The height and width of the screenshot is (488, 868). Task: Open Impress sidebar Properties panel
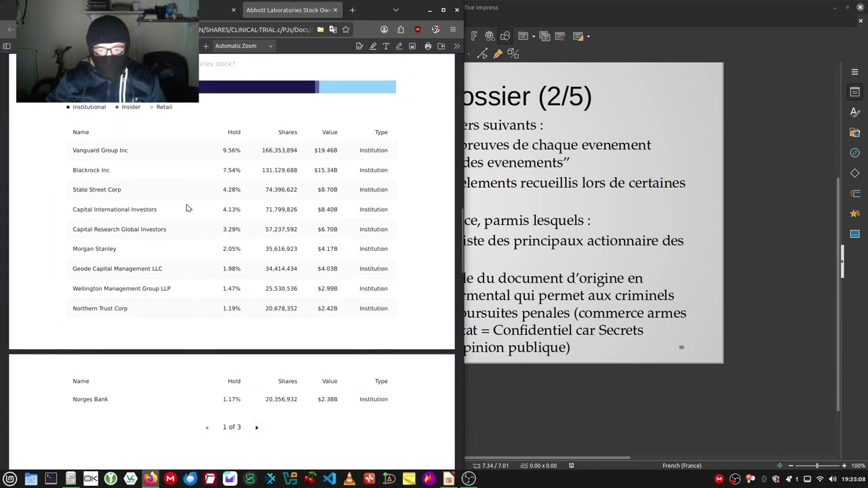click(x=854, y=92)
